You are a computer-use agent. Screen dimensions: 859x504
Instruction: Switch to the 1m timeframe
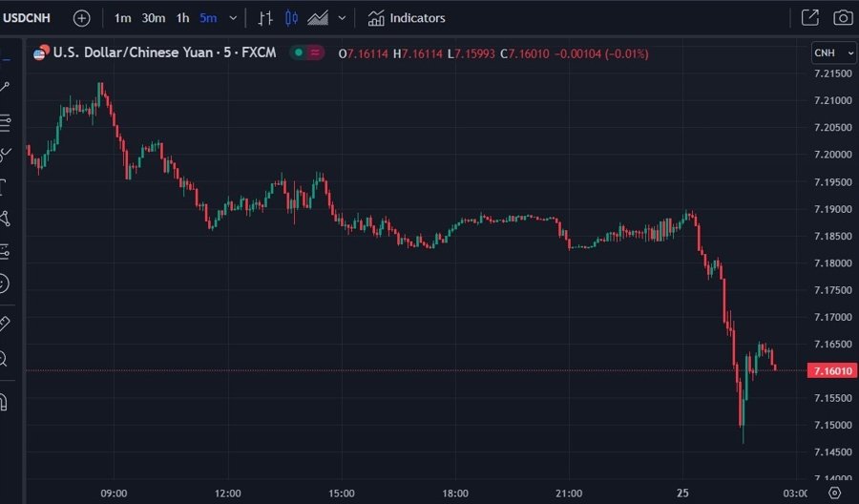point(123,18)
